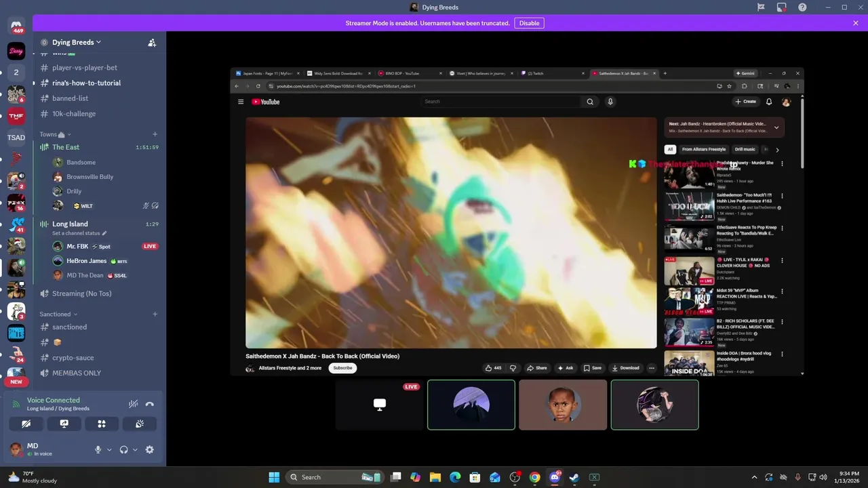The image size is (868, 488).
Task: Show hidden system tray icons
Action: [753, 477]
